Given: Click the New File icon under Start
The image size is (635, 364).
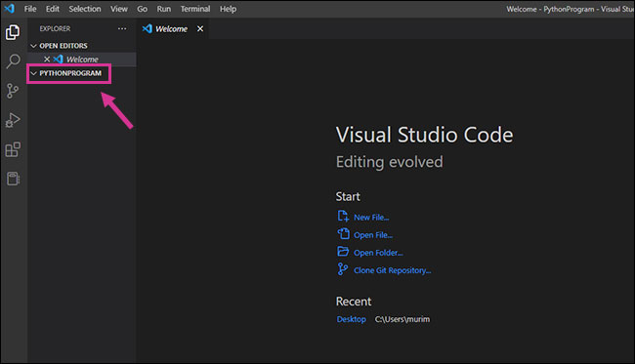Looking at the screenshot, I should tap(343, 216).
